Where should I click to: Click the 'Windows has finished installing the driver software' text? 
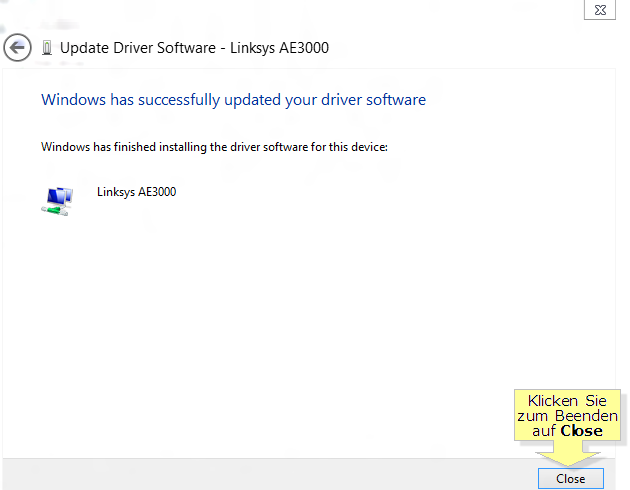pos(214,147)
